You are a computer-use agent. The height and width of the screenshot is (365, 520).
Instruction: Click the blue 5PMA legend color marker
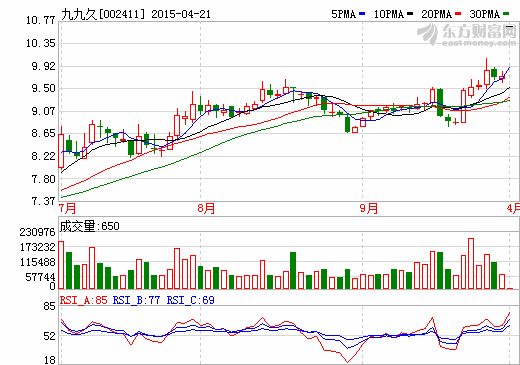point(362,14)
